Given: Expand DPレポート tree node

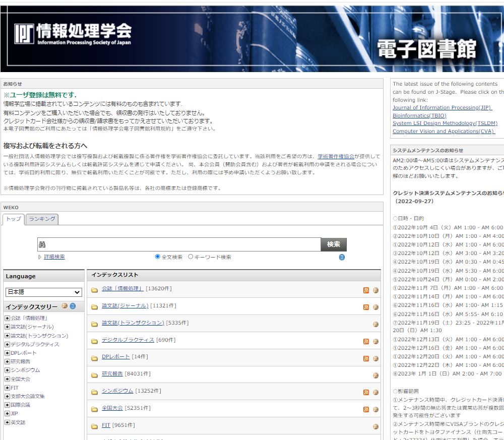Looking at the screenshot, I should coord(7,353).
